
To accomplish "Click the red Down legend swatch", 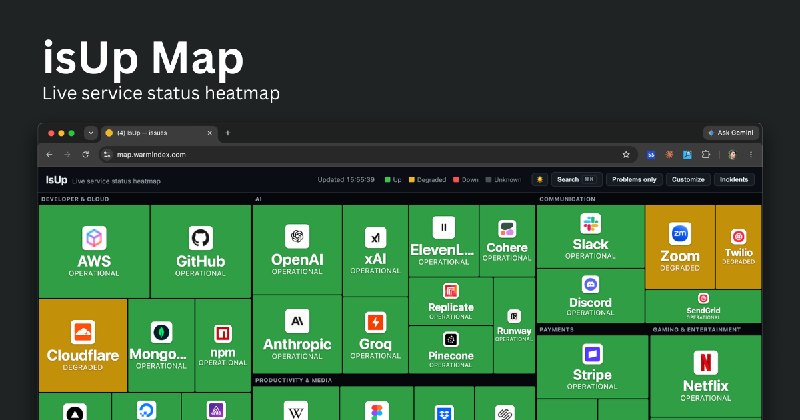I will coord(456,180).
